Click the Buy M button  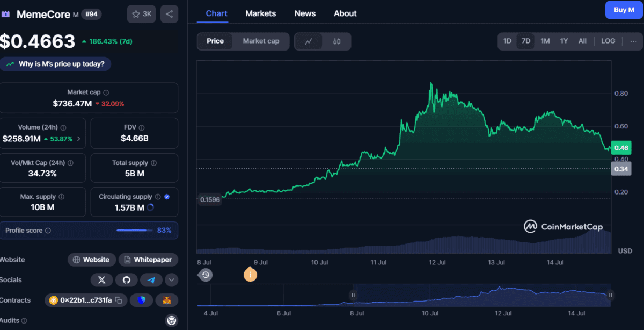click(x=624, y=10)
